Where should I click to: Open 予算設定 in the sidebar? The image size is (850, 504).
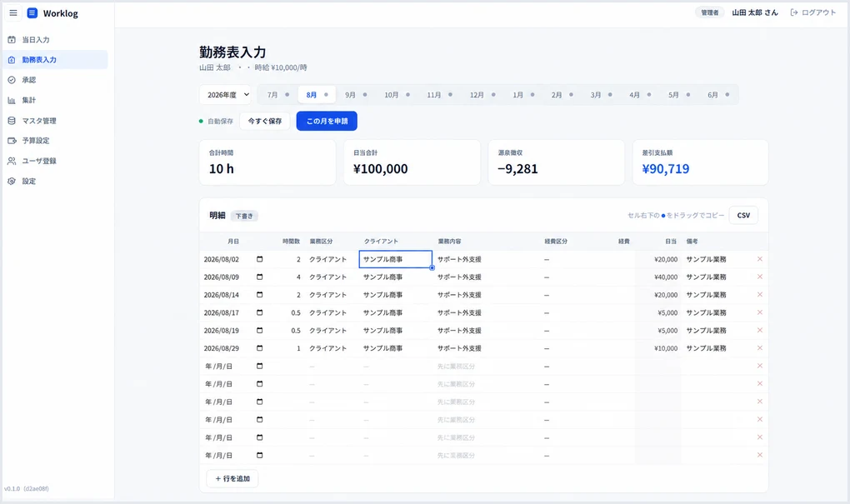click(56, 140)
